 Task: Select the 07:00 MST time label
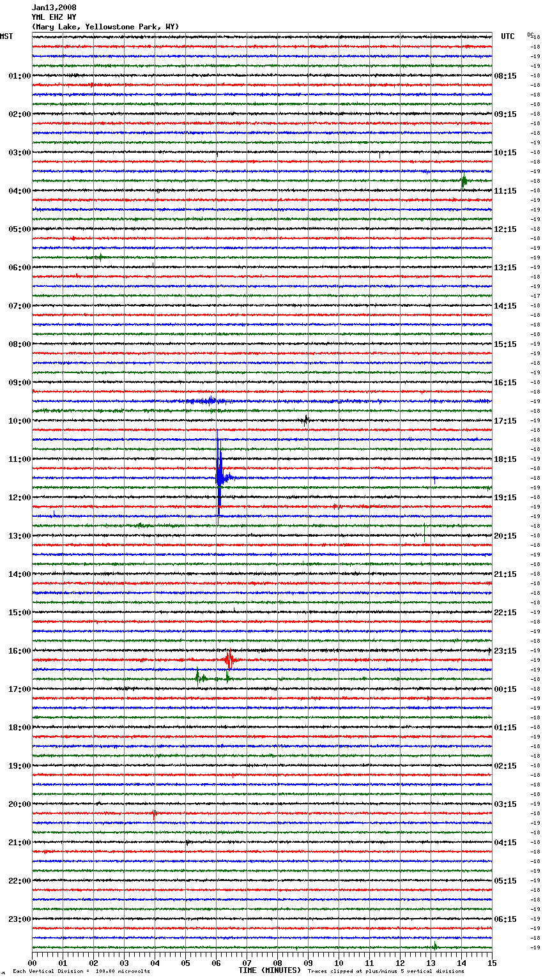click(x=20, y=306)
